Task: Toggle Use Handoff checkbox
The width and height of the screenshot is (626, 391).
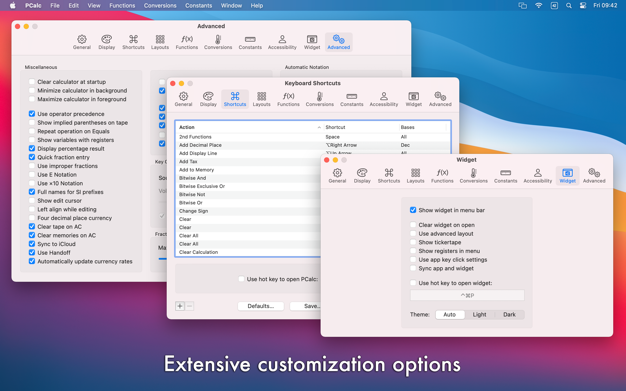Action: pyautogui.click(x=32, y=252)
